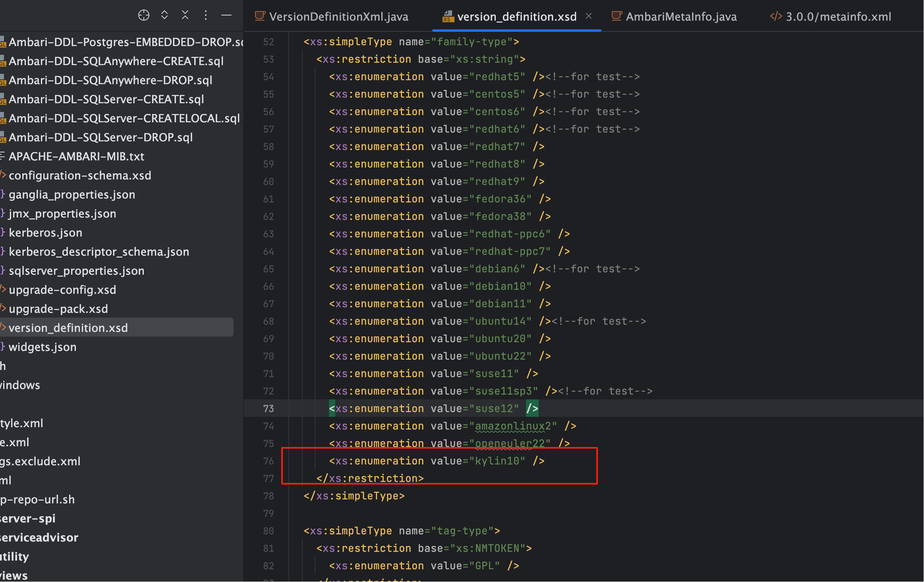Open the project panel three-dot options menu
Screen dimensions: 924x582
pyautogui.click(x=205, y=15)
